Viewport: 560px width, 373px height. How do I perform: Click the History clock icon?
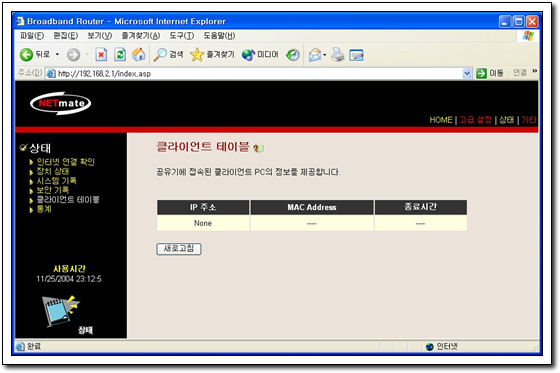(x=293, y=55)
